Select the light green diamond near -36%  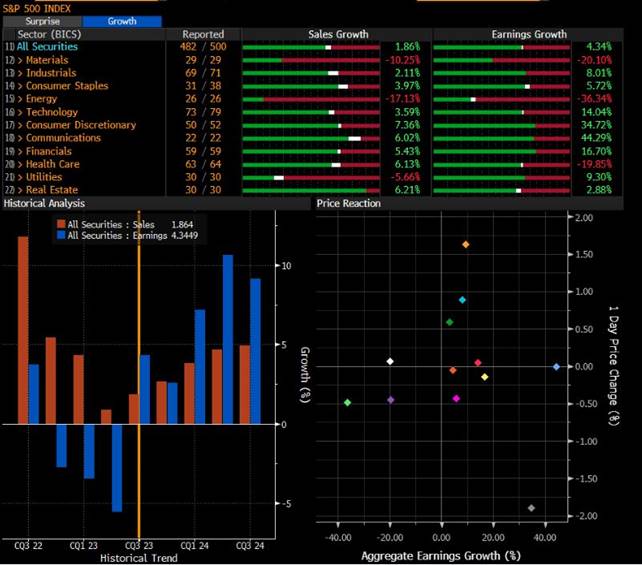pos(348,403)
